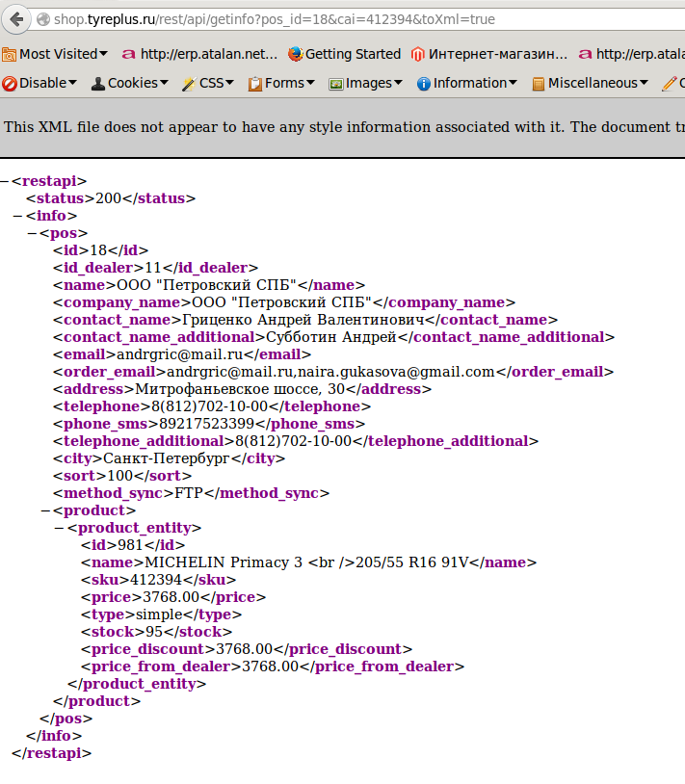Click additional contact Субботин Андрей

(x=331, y=337)
